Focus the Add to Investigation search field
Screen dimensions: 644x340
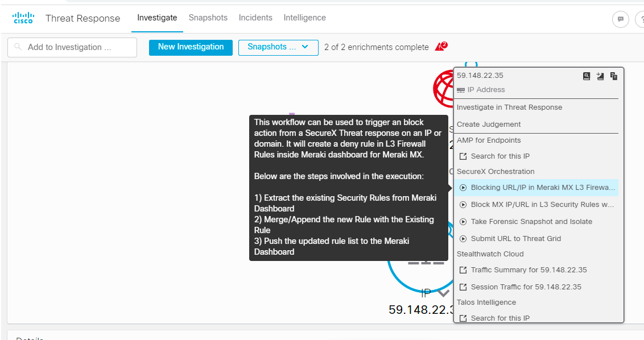pos(72,47)
